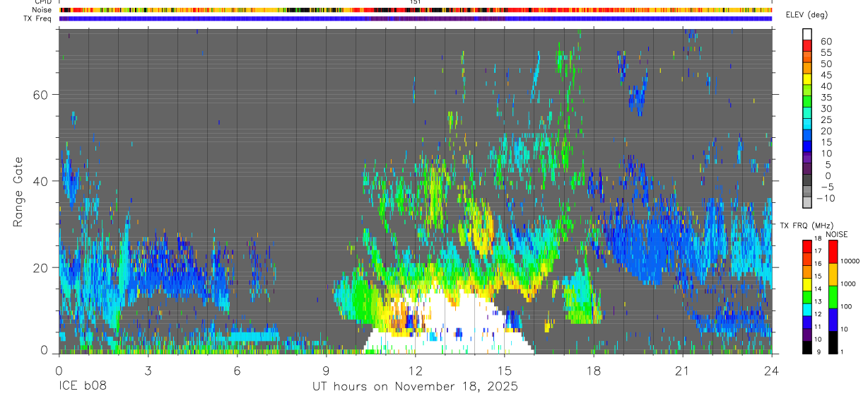Screen dimensions: 868x401
Task: Click the 'TX FRQ (MHz)' legend title
Action: click(x=807, y=226)
